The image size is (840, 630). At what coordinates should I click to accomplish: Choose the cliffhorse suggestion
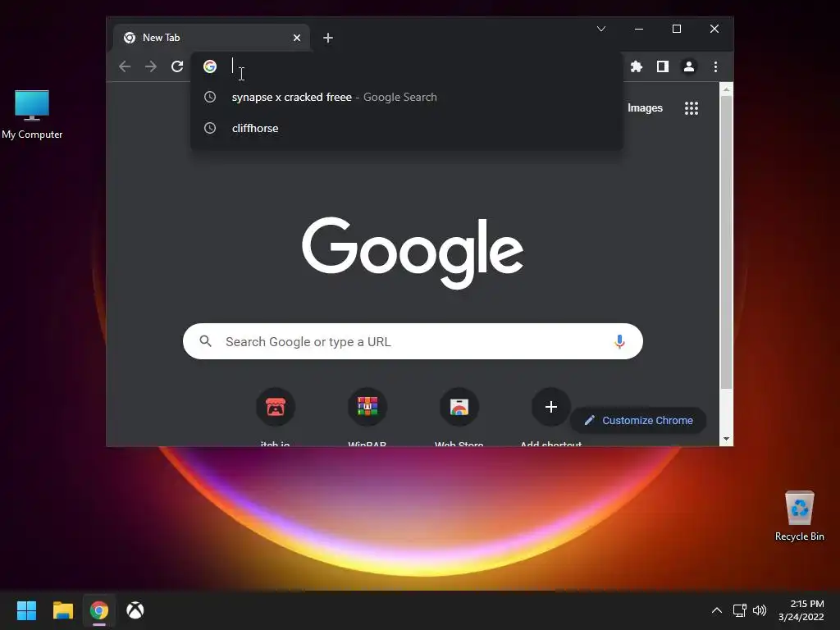click(407, 128)
